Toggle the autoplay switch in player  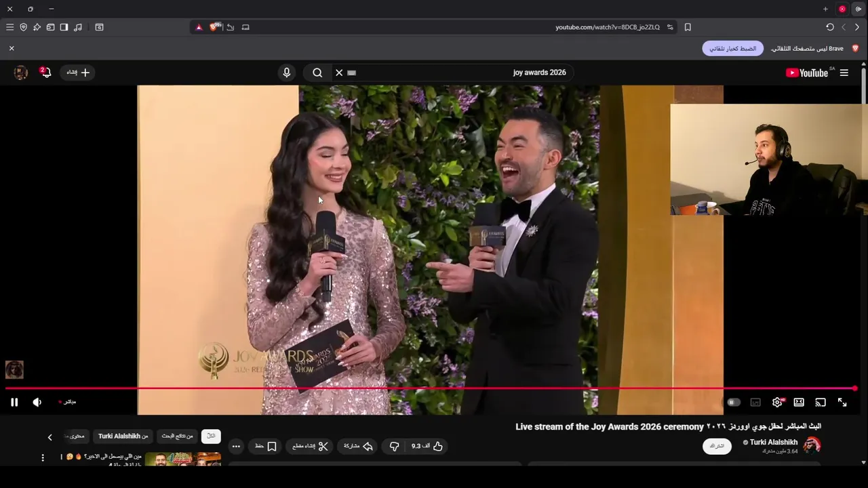pos(733,402)
